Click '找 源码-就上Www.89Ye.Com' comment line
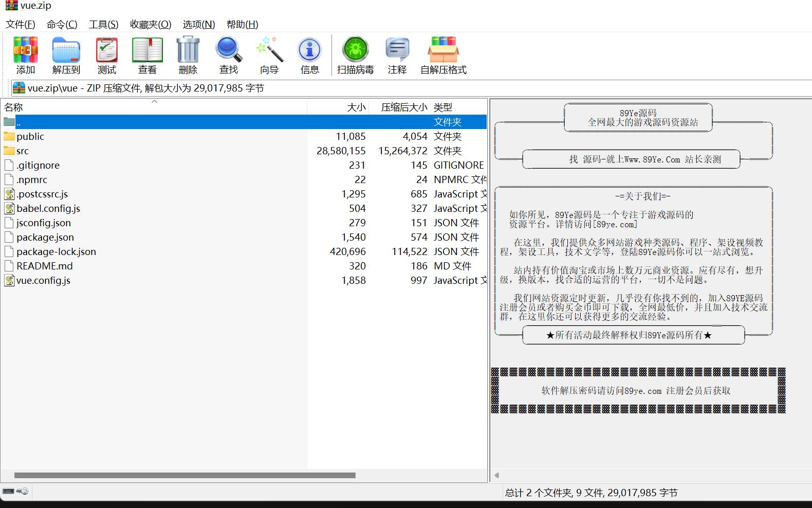Image resolution: width=812 pixels, height=508 pixels. 625,159
